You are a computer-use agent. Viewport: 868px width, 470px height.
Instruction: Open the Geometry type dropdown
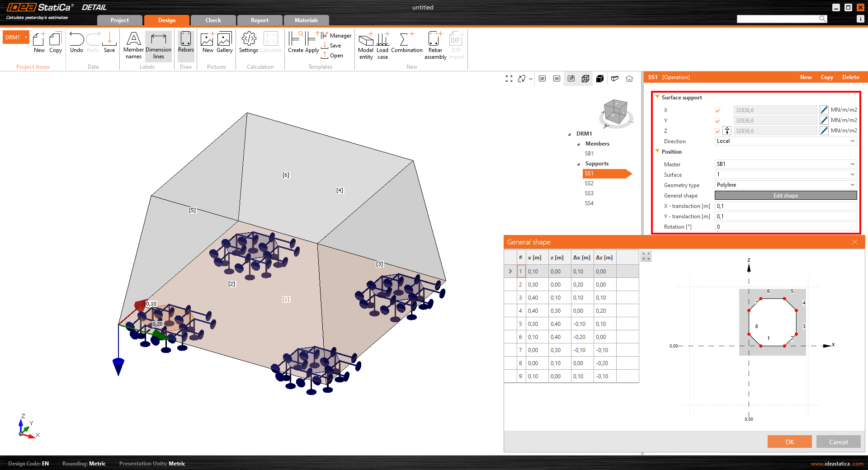(x=785, y=185)
